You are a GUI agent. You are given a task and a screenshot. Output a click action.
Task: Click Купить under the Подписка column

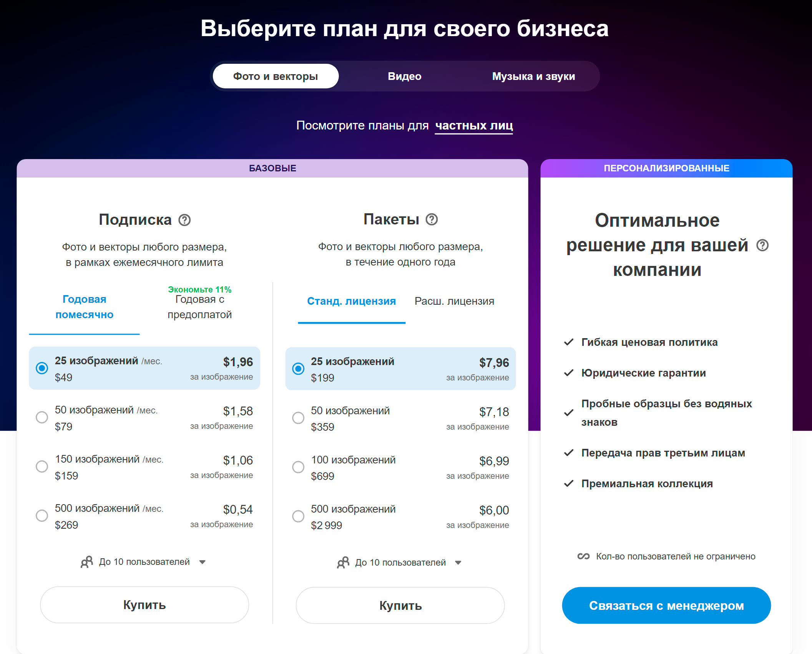click(x=144, y=605)
